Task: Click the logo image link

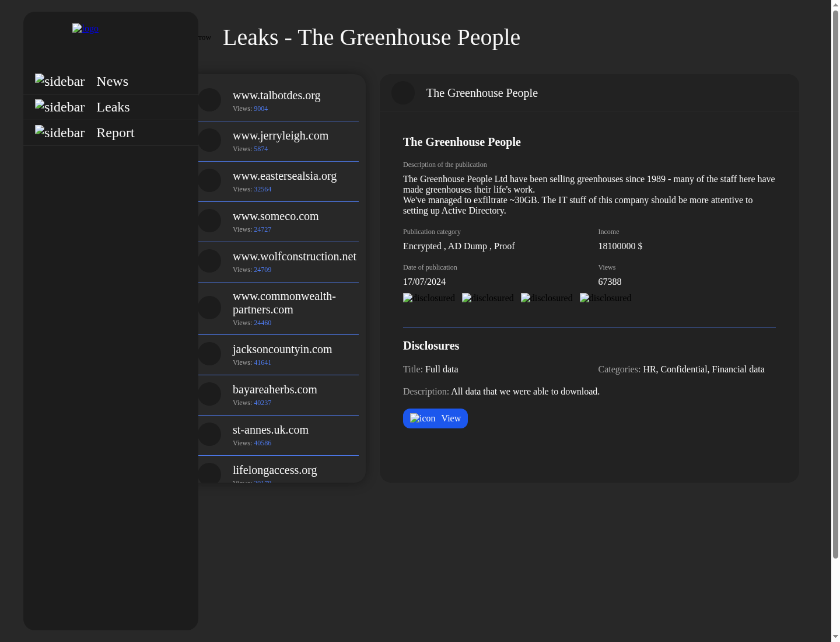Action: coord(85,29)
